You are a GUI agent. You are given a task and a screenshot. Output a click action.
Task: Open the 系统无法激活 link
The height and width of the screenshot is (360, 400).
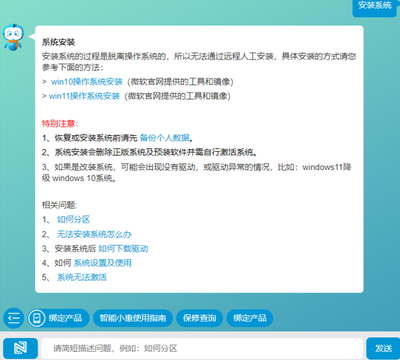(x=82, y=277)
